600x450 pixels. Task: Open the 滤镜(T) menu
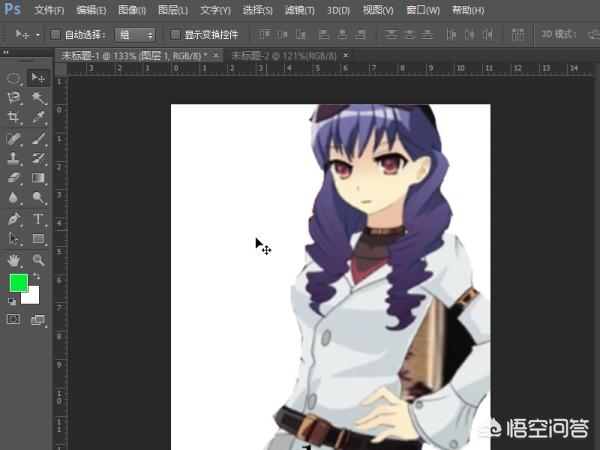[300, 10]
